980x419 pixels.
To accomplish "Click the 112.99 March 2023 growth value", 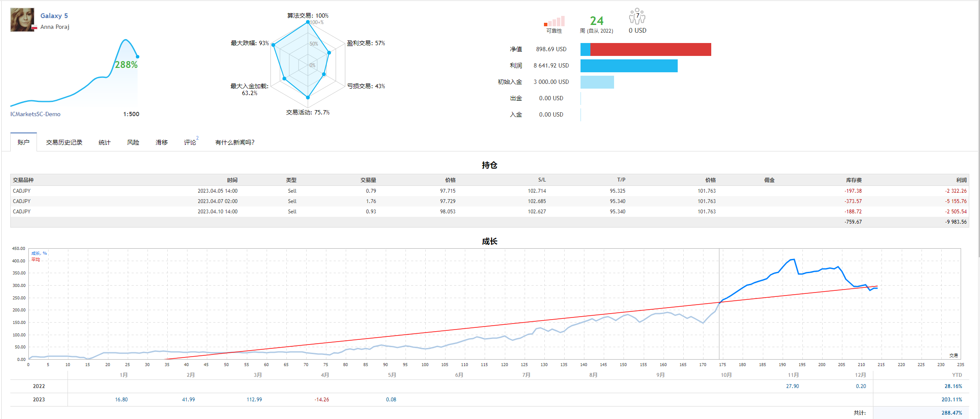I will click(x=254, y=400).
